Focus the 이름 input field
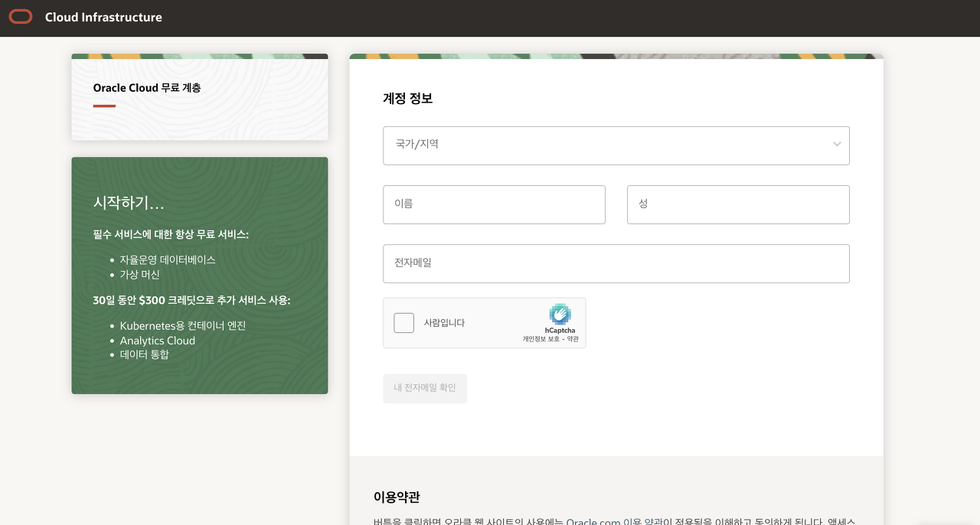980x525 pixels. pos(494,204)
